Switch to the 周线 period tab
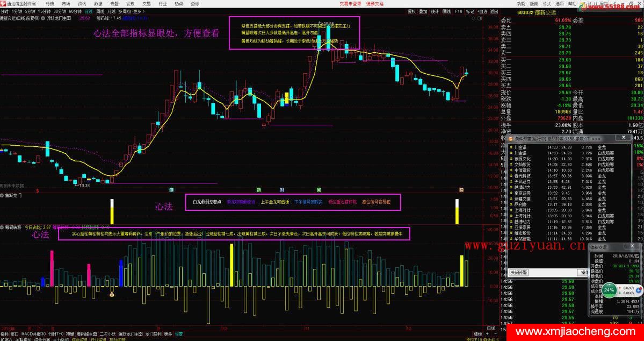Screen dimensions: 644x341 (100, 11)
